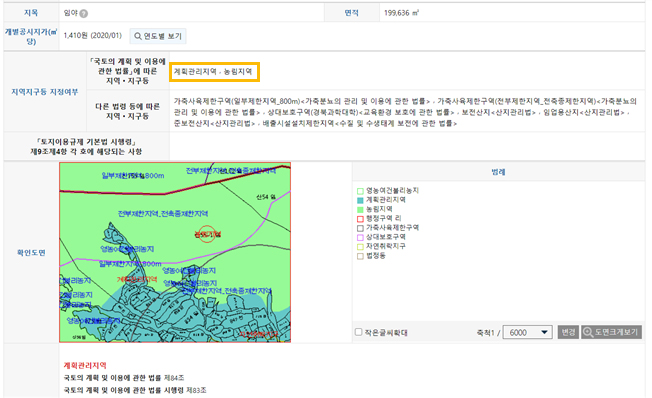
Task: Click the help icon next to 임야
Action: (x=84, y=14)
